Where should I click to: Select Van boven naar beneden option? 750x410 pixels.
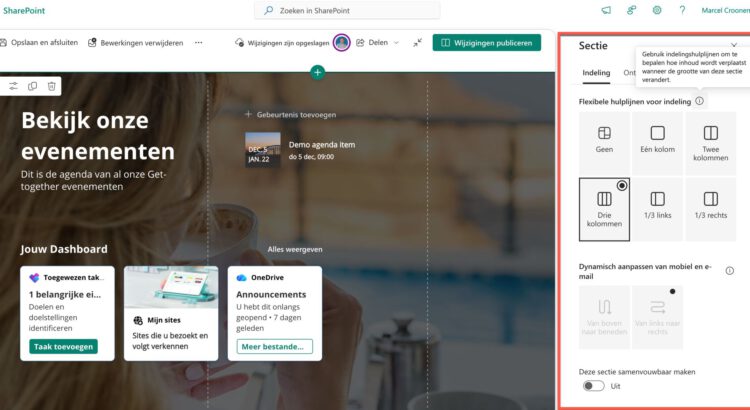(x=604, y=317)
